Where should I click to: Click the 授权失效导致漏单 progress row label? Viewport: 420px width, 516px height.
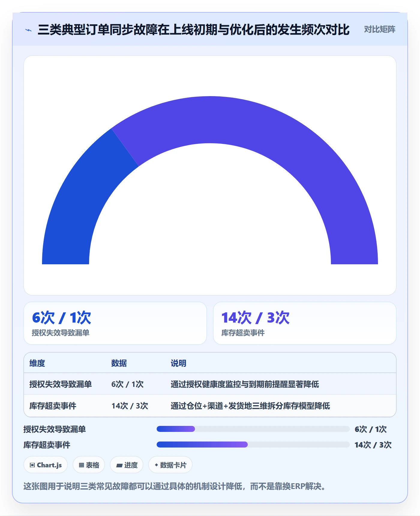[x=55, y=429]
